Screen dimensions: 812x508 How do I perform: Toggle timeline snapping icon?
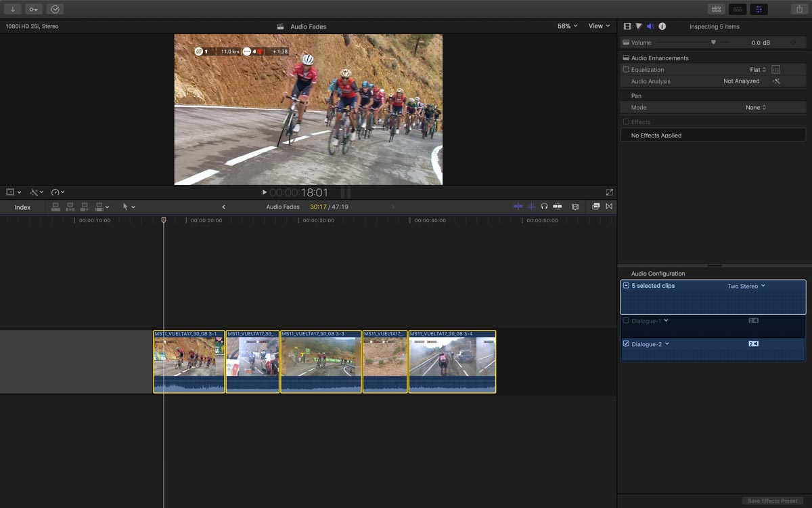click(x=558, y=207)
